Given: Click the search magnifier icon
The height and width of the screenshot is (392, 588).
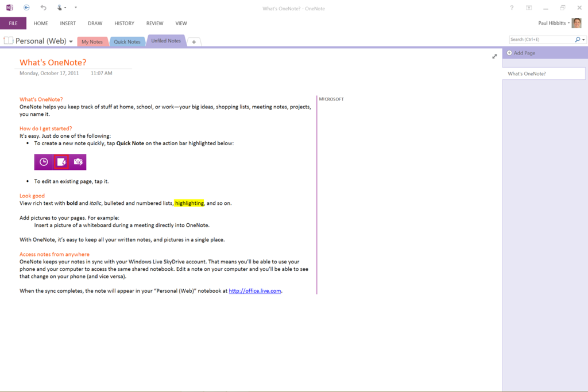Looking at the screenshot, I should (578, 40).
